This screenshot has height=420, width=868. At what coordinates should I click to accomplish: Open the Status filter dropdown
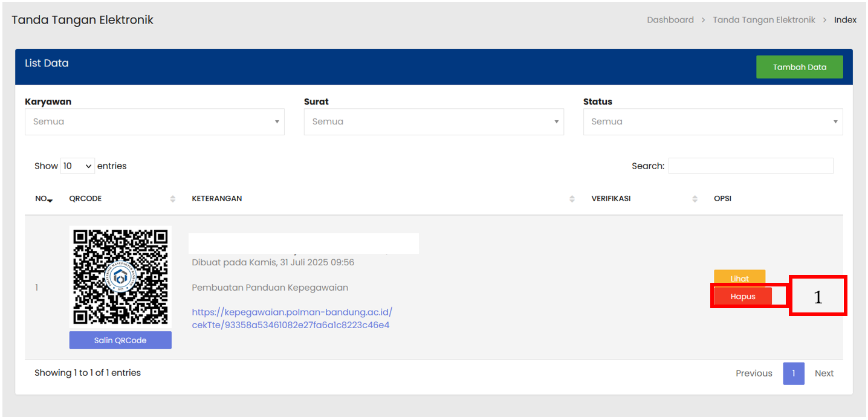pos(712,121)
